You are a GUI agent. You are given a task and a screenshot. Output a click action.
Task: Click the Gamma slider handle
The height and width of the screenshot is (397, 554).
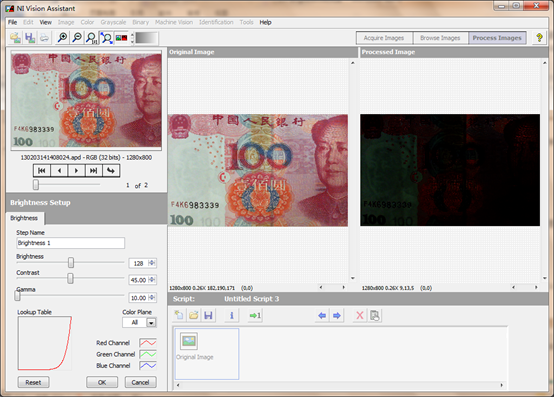click(x=17, y=295)
